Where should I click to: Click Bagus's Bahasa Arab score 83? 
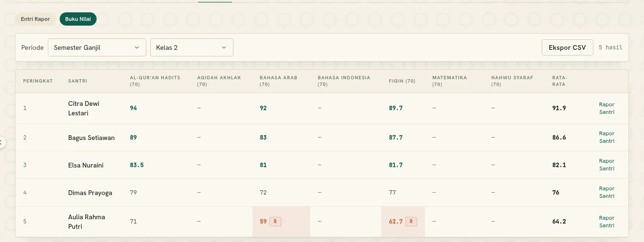point(263,138)
